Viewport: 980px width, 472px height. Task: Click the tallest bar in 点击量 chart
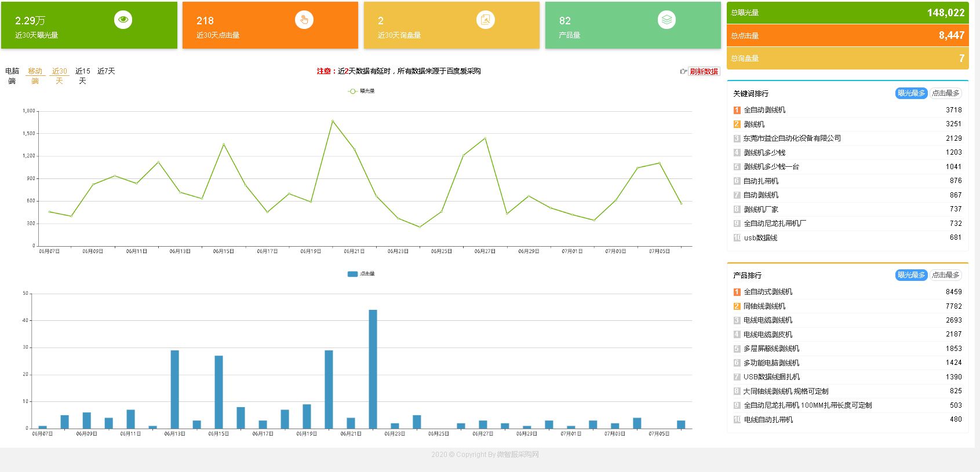(373, 369)
